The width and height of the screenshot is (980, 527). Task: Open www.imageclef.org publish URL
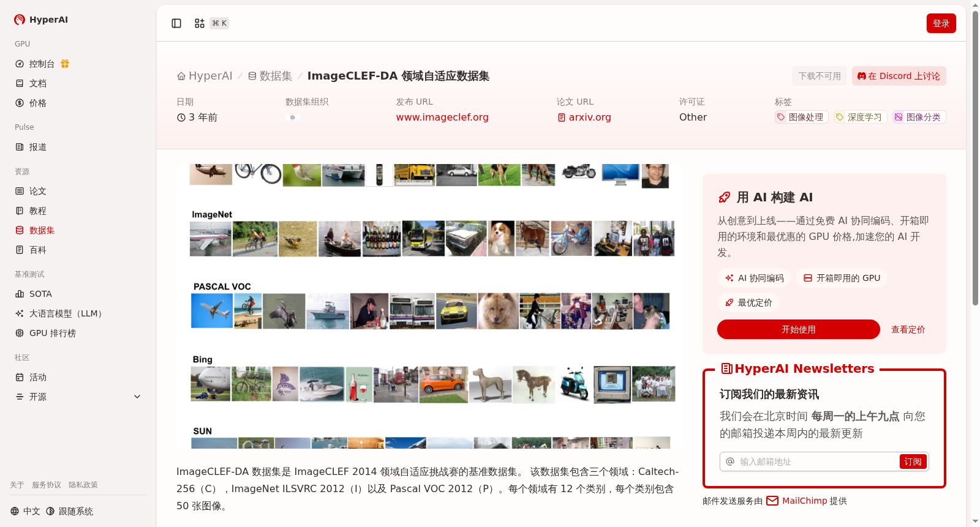click(x=442, y=117)
